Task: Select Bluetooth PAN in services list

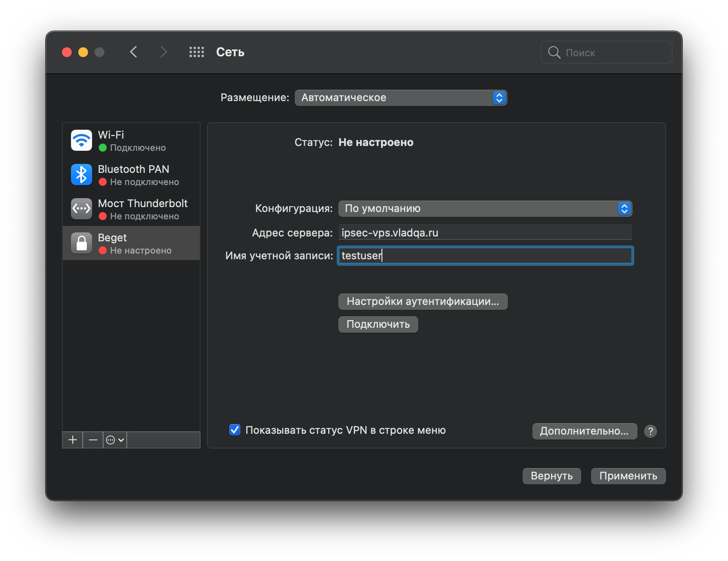Action: point(131,174)
